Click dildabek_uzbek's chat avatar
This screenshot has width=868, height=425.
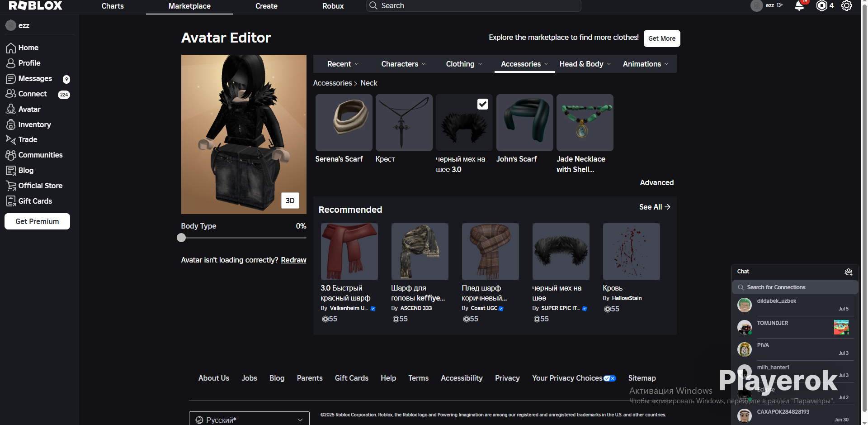tap(745, 305)
